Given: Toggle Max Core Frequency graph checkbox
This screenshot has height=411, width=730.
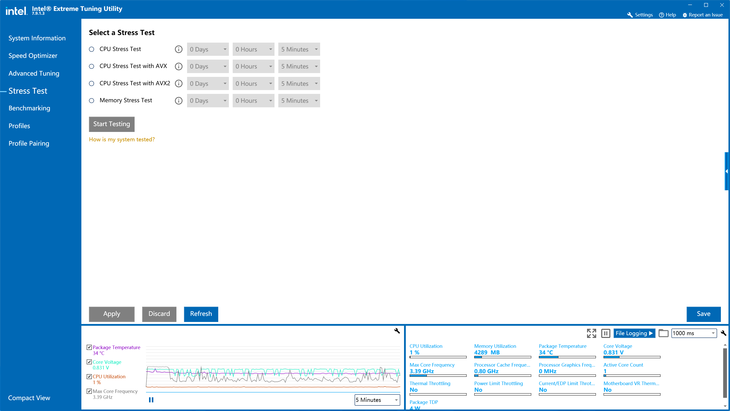Looking at the screenshot, I should pyautogui.click(x=89, y=391).
